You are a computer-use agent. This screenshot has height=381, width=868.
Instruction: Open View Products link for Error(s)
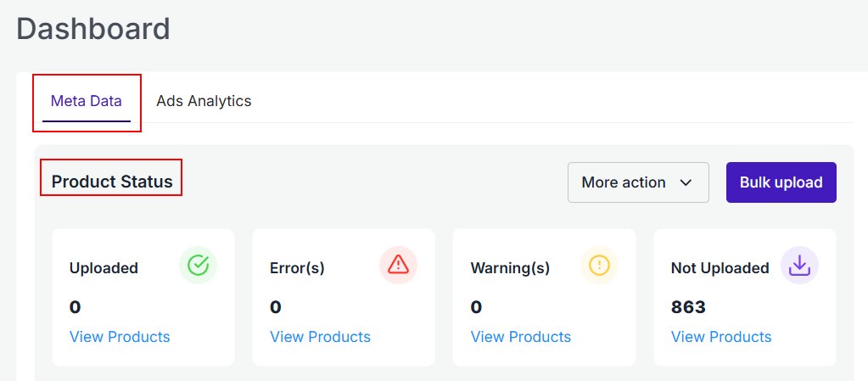tap(320, 337)
